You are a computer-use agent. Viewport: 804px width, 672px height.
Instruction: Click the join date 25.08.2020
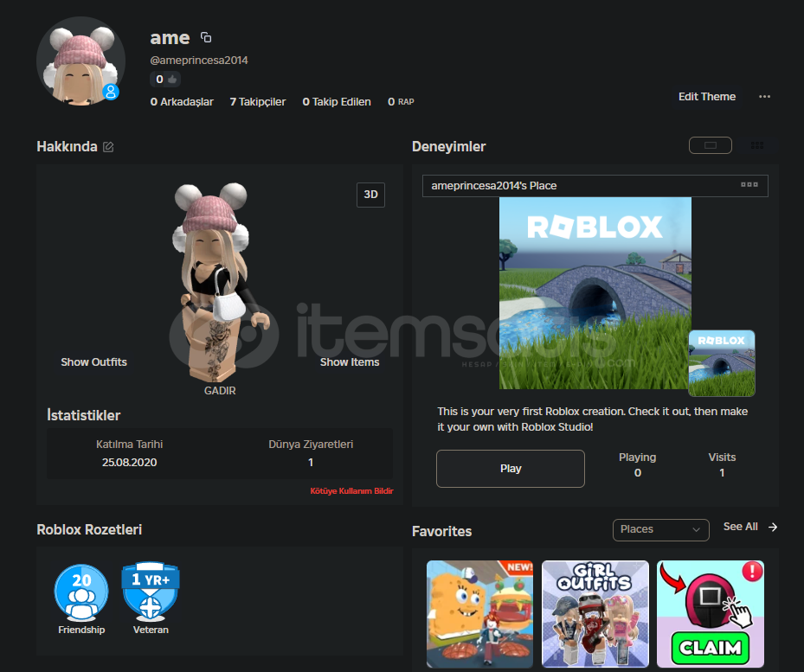129,463
